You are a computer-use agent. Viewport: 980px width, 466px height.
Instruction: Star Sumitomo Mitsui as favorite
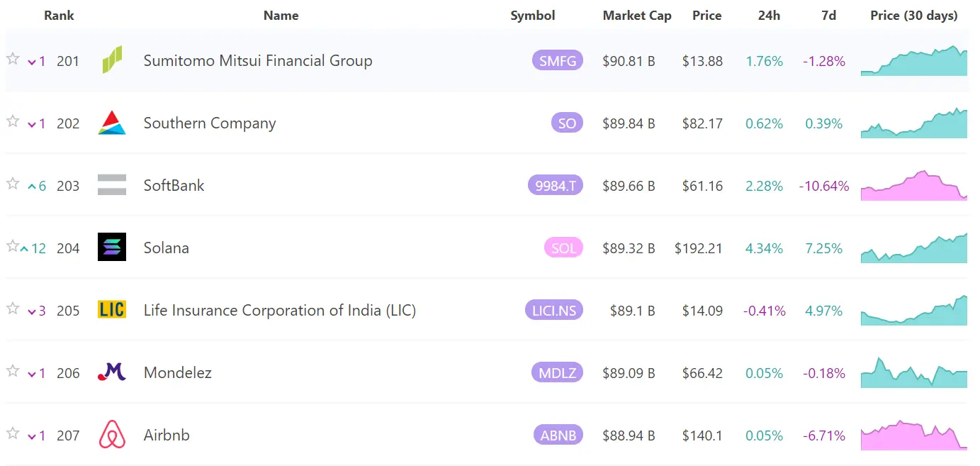tap(13, 59)
